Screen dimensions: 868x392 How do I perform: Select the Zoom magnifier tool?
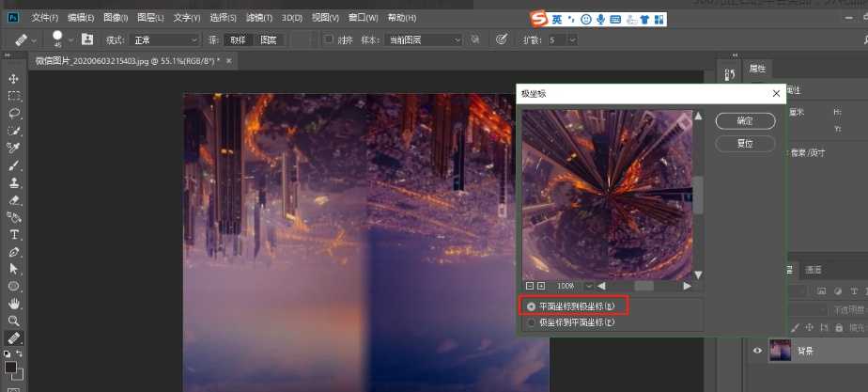pyautogui.click(x=14, y=321)
